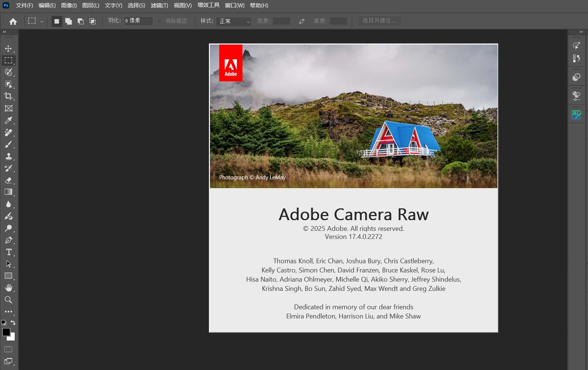This screenshot has width=588, height=370.
Task: Reset to default foreground and background colors
Action: point(4,323)
